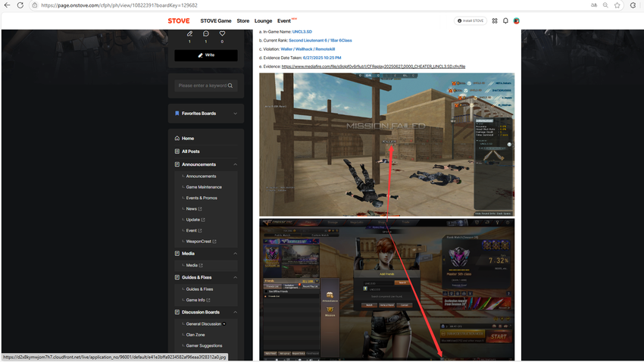644x362 pixels.
Task: Open the Update external link
Action: [x=195, y=220]
